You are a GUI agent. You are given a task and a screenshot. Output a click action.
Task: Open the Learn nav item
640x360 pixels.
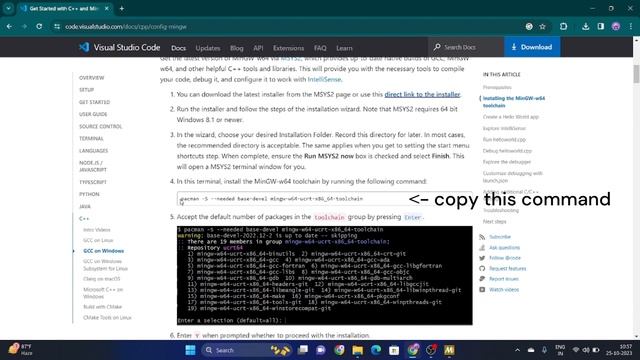coord(344,48)
